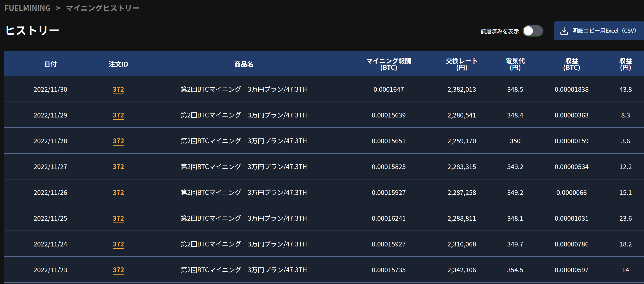Viewport: 644px width, 284px height.
Task: Click the マイニング報酬 (BTC) column header
Action: (389, 64)
